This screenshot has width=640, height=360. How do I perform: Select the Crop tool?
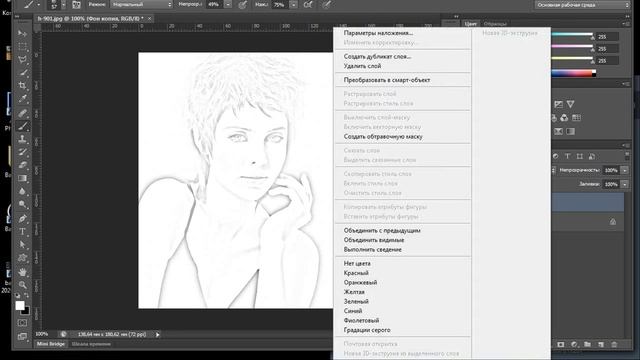tap(22, 85)
